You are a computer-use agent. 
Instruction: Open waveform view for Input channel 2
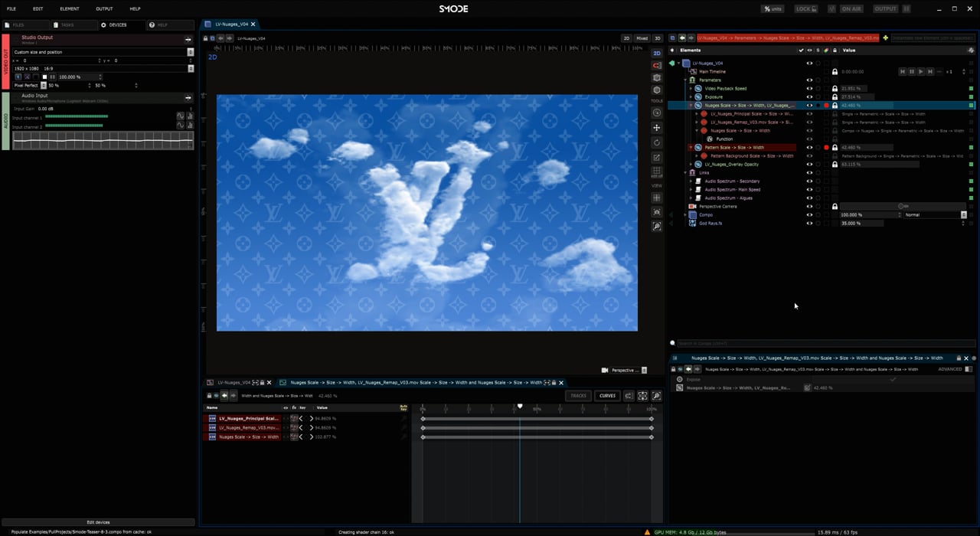(x=181, y=126)
